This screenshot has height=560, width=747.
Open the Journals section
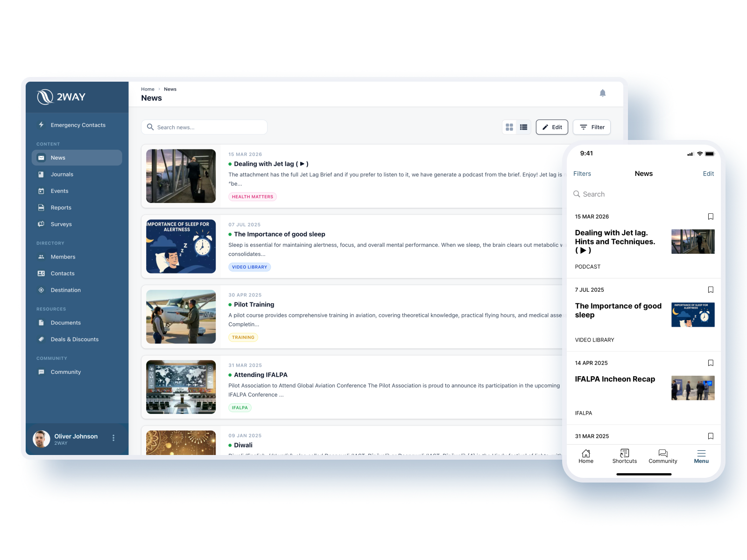[x=62, y=175]
